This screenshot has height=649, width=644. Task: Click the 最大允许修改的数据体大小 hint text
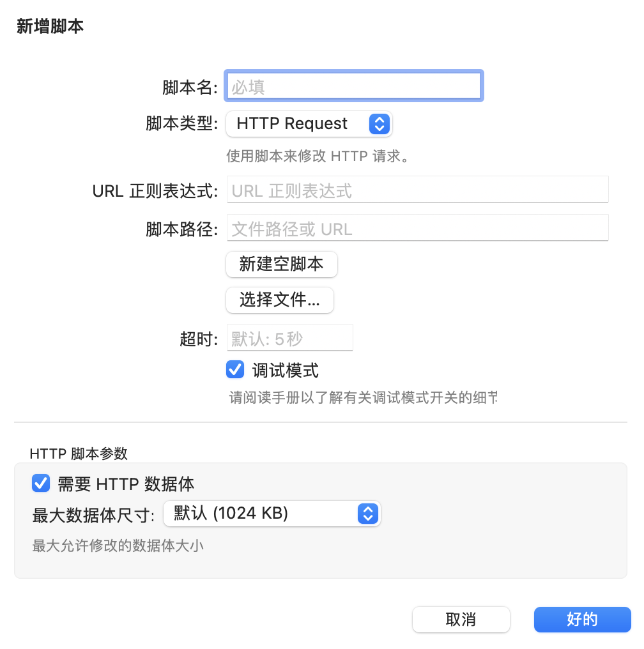[x=118, y=546]
